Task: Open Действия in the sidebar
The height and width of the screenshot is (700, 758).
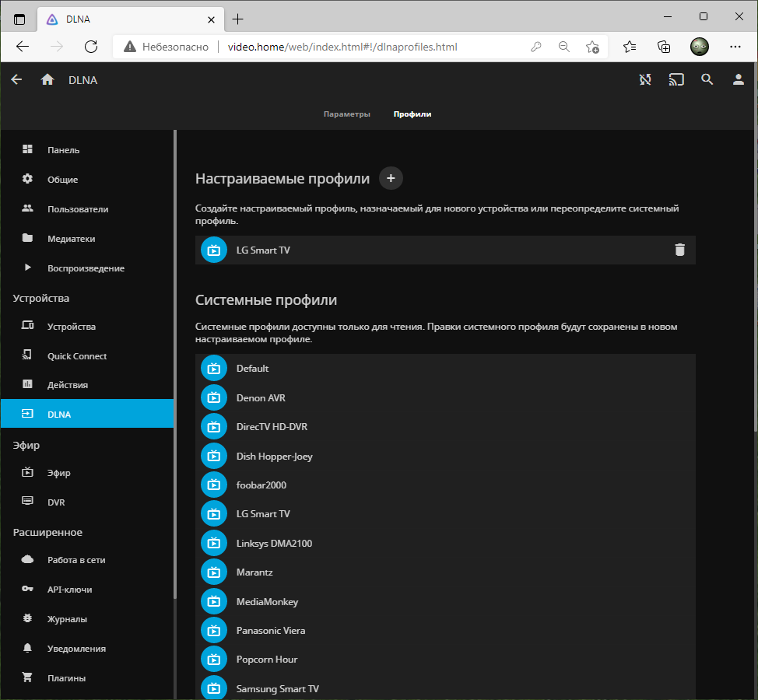Action: (87, 385)
